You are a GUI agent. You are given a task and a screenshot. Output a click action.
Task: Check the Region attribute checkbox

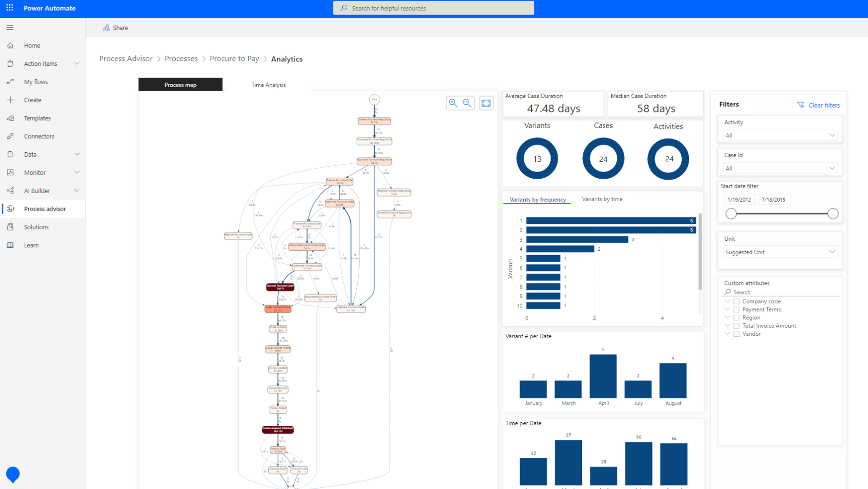(x=736, y=318)
